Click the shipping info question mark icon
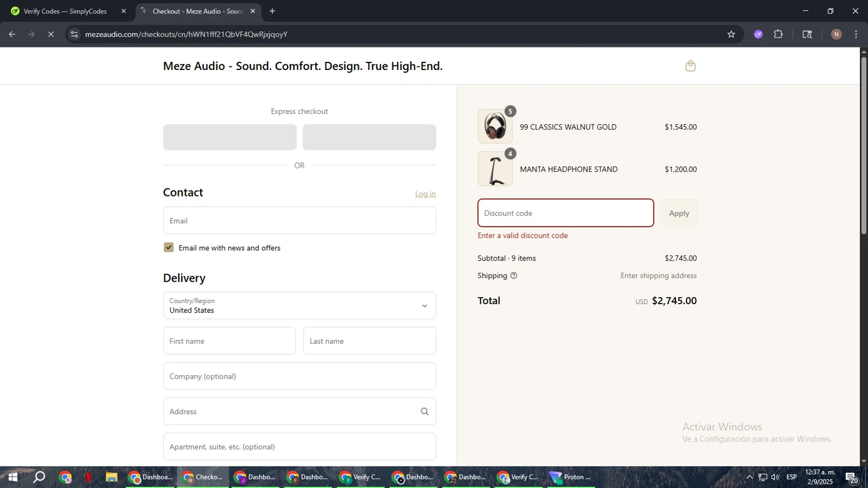 point(514,276)
